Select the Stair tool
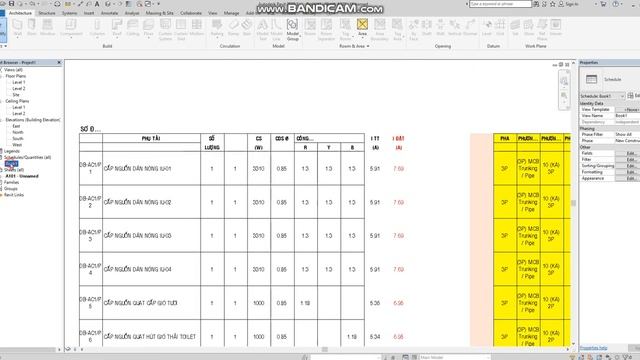The height and width of the screenshot is (360, 640). point(247,28)
